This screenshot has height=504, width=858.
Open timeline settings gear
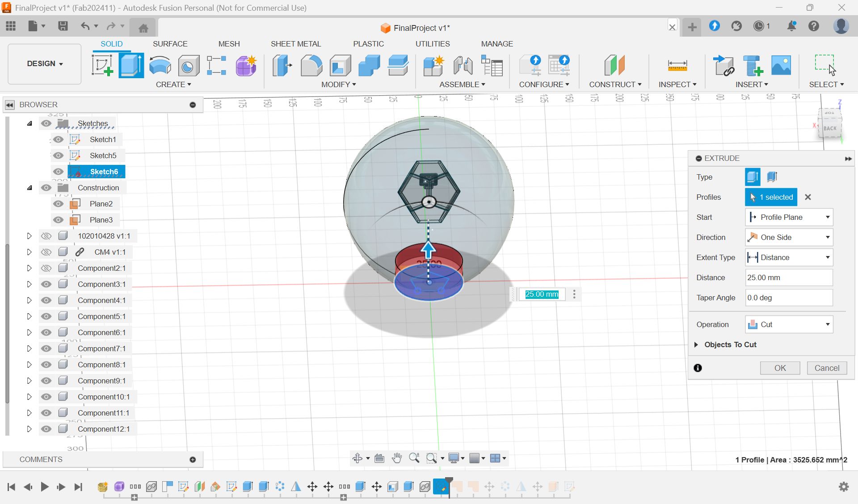(844, 487)
